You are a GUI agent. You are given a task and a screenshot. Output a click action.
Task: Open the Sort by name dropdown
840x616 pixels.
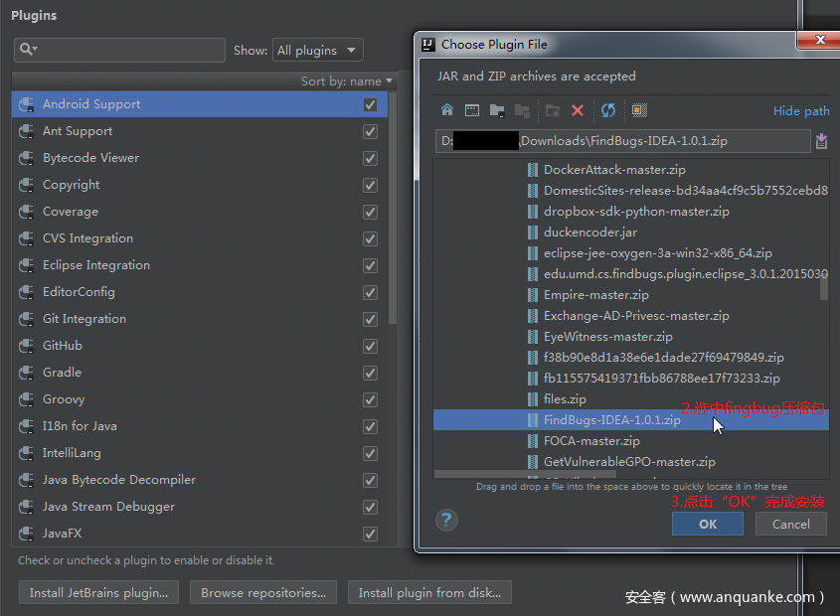pos(347,81)
